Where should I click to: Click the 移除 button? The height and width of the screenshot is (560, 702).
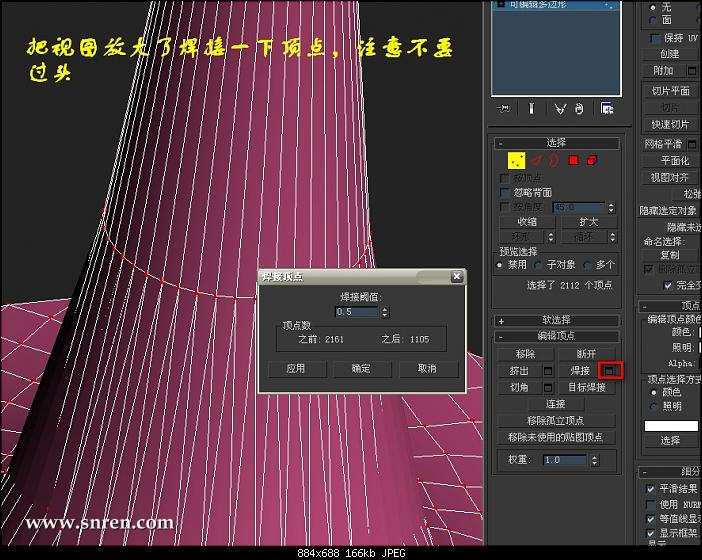click(525, 354)
